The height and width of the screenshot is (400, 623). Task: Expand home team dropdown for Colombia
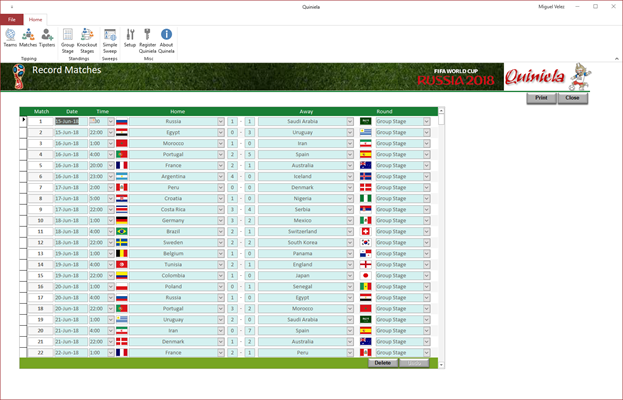click(221, 276)
